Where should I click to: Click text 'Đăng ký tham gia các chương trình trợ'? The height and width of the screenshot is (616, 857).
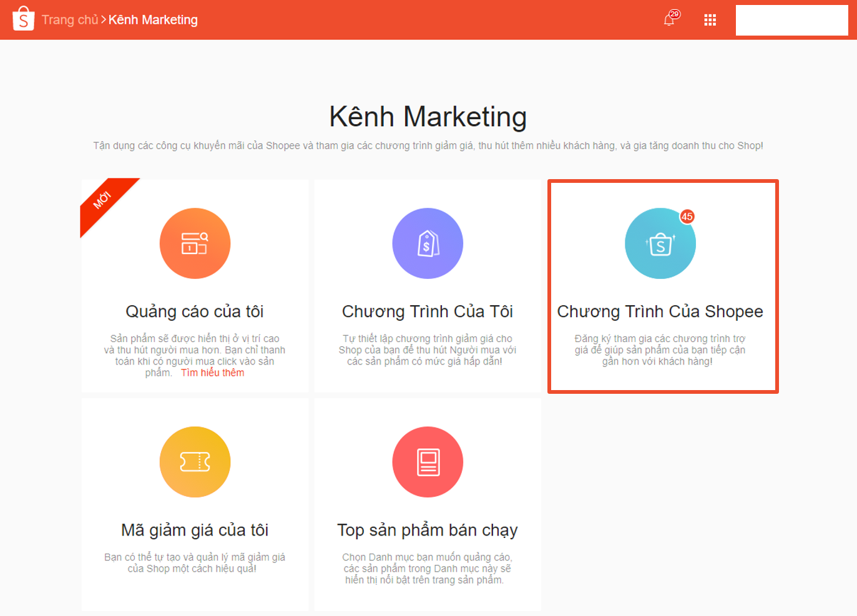pyautogui.click(x=660, y=339)
